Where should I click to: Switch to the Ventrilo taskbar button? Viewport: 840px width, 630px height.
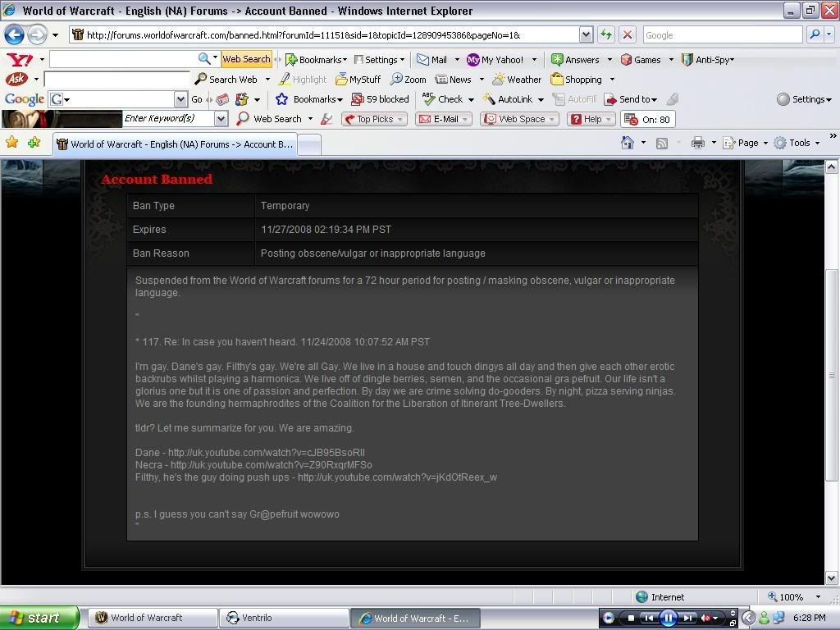(284, 618)
